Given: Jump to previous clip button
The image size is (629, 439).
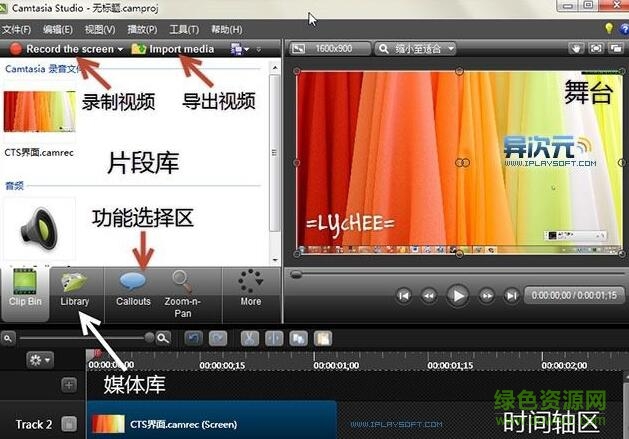Looking at the screenshot, I should [x=404, y=296].
